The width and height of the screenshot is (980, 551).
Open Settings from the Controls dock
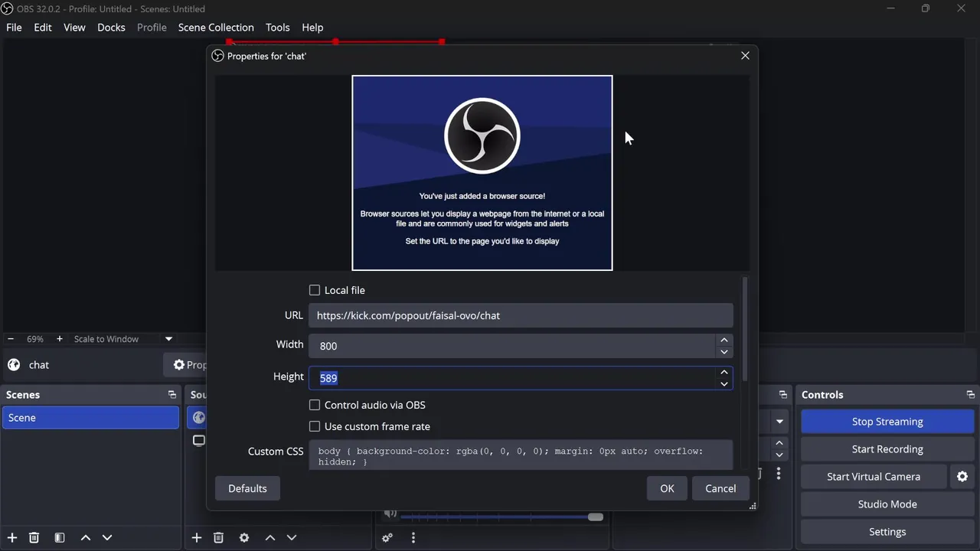tap(887, 532)
